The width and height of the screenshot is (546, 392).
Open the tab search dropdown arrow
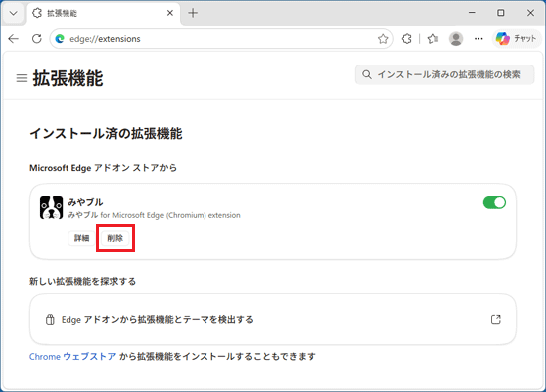coord(13,13)
